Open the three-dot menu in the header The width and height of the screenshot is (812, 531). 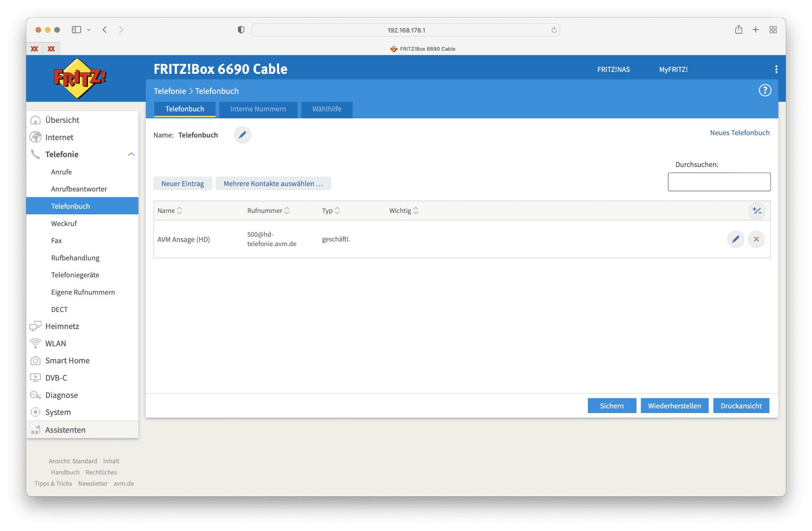776,69
